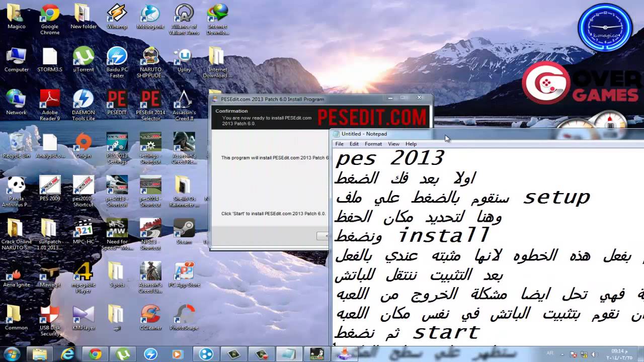Screen dimensions: 644x362
Task: Launch the MPC-HC media player shortcut
Action: point(84,231)
